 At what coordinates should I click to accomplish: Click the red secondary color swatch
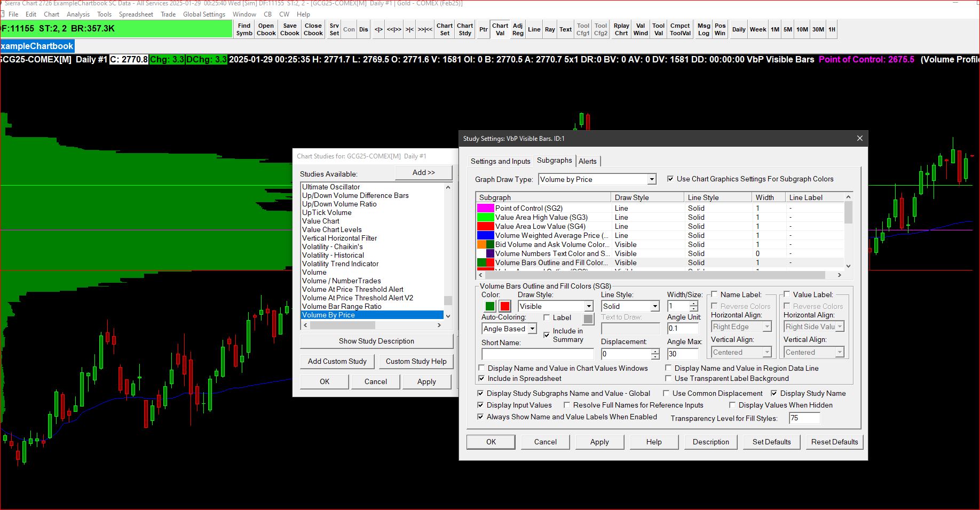tap(505, 306)
